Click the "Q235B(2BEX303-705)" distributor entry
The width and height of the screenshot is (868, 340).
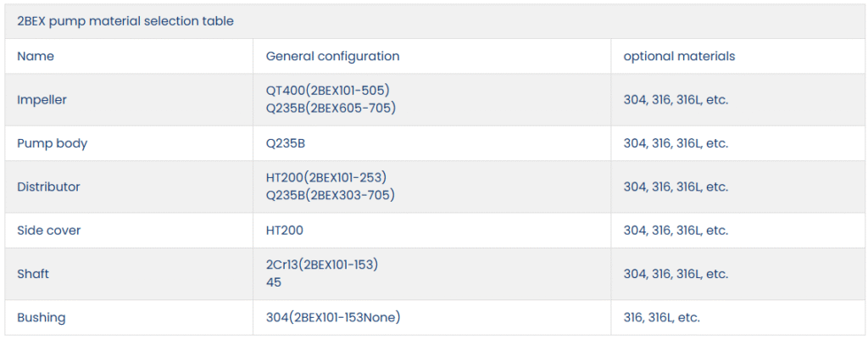tap(330, 195)
